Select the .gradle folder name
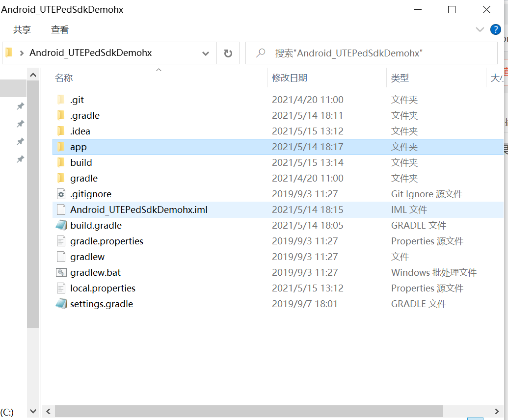This screenshot has width=508, height=420. pos(85,116)
